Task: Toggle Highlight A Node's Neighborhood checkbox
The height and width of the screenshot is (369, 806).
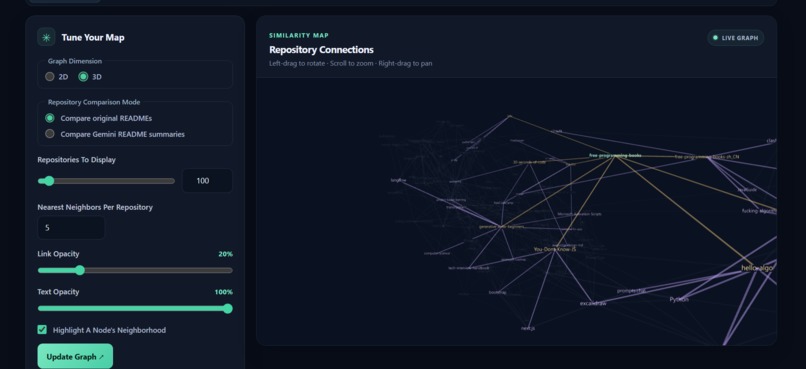Action: click(42, 329)
